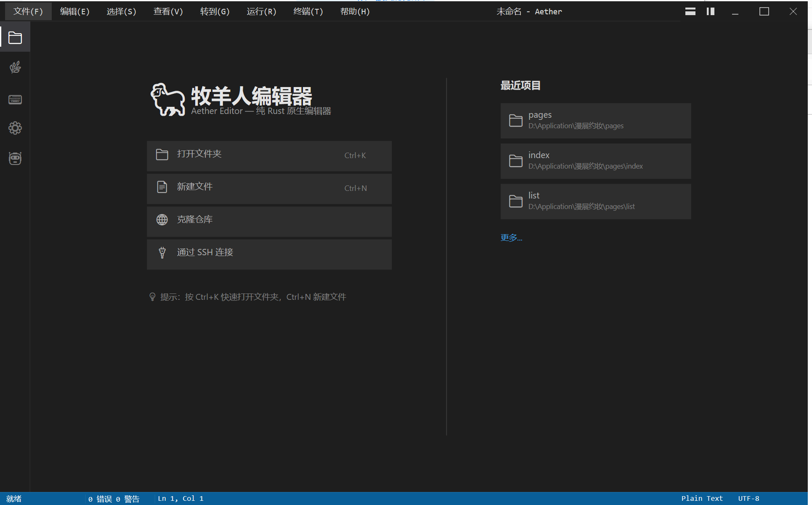
Task: Select Plain Text language mode in status bar
Action: tap(702, 498)
